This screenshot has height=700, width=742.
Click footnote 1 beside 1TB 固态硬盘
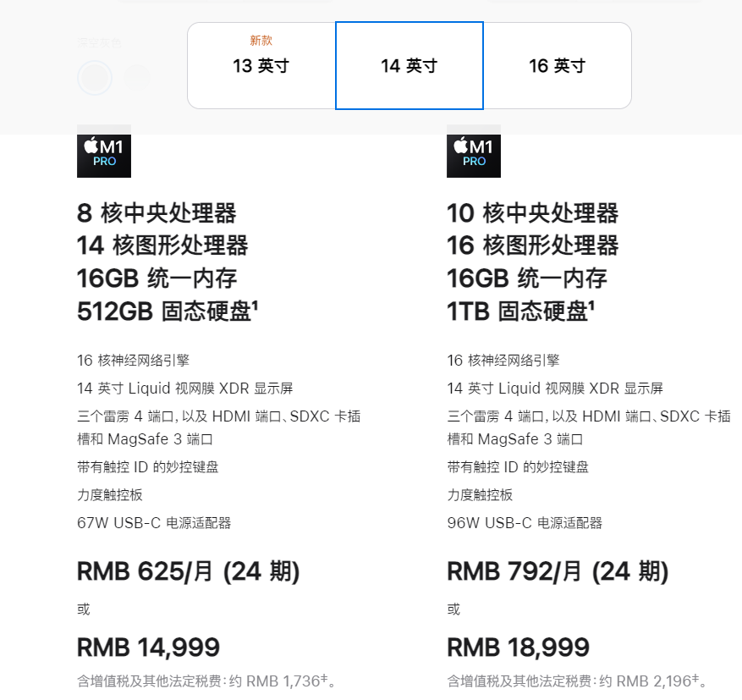pos(591,306)
